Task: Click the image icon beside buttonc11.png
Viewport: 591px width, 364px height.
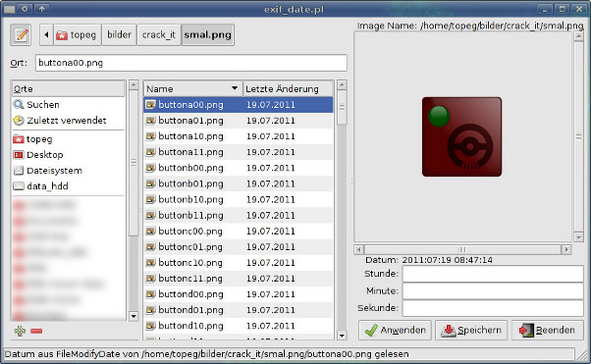Action: (x=151, y=278)
